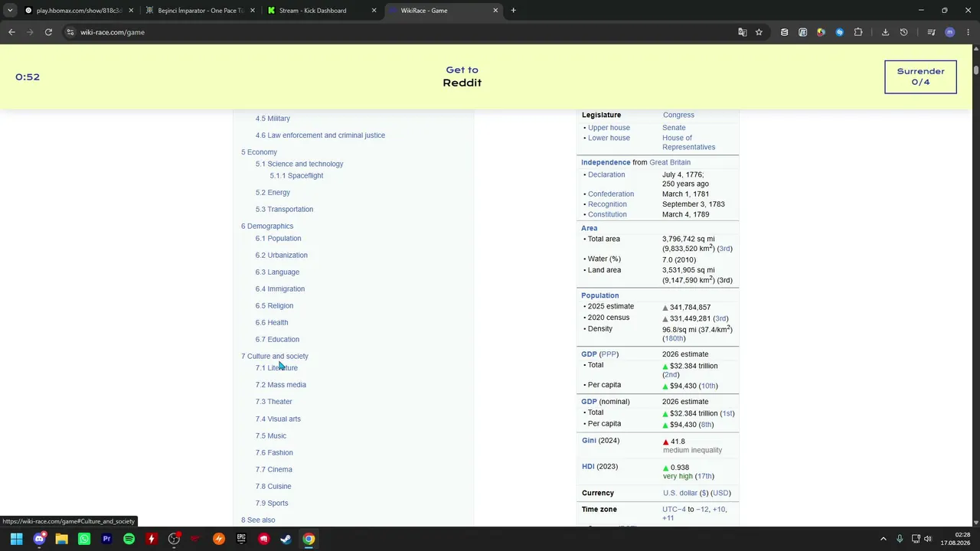Jump to 6.7 Education section

click(x=277, y=340)
